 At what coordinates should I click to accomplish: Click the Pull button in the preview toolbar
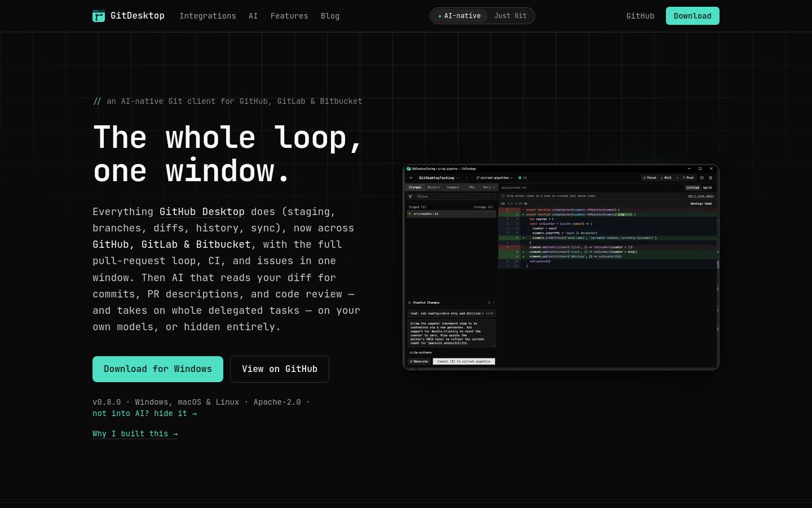point(666,178)
